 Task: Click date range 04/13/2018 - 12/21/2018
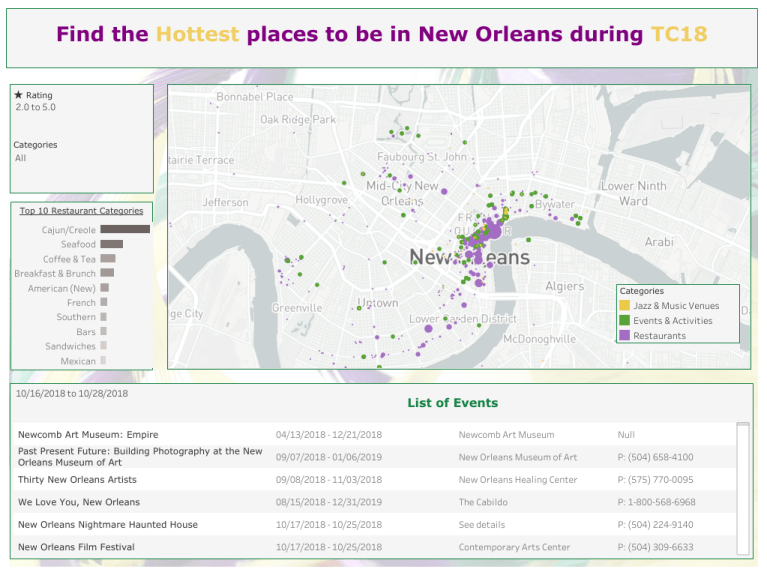(329, 435)
